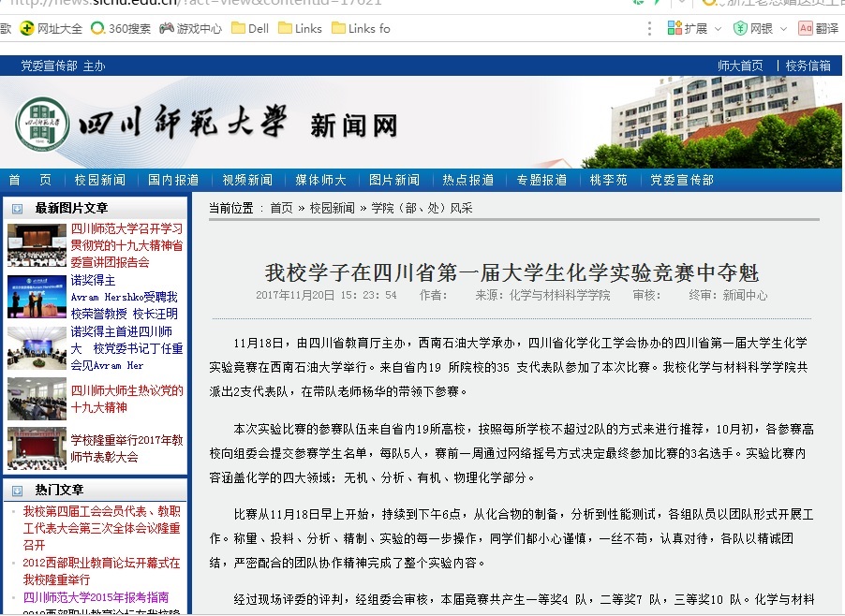Click the 最新图片文章 panel header icon
This screenshot has width=845, height=616.
click(18, 209)
